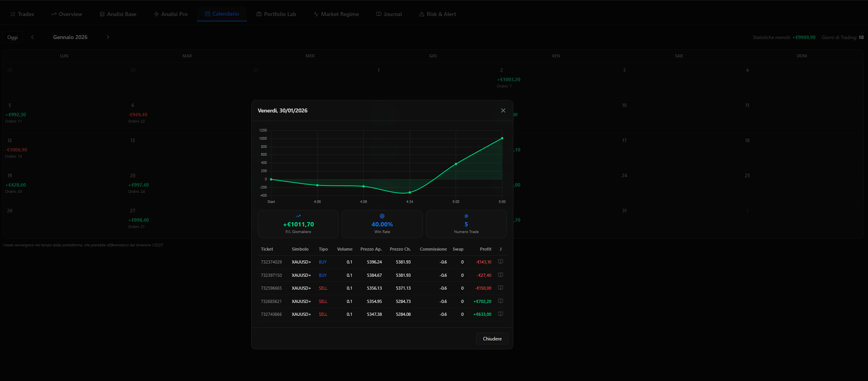
Task: Open the Risk & Alert tab
Action: pyautogui.click(x=437, y=14)
